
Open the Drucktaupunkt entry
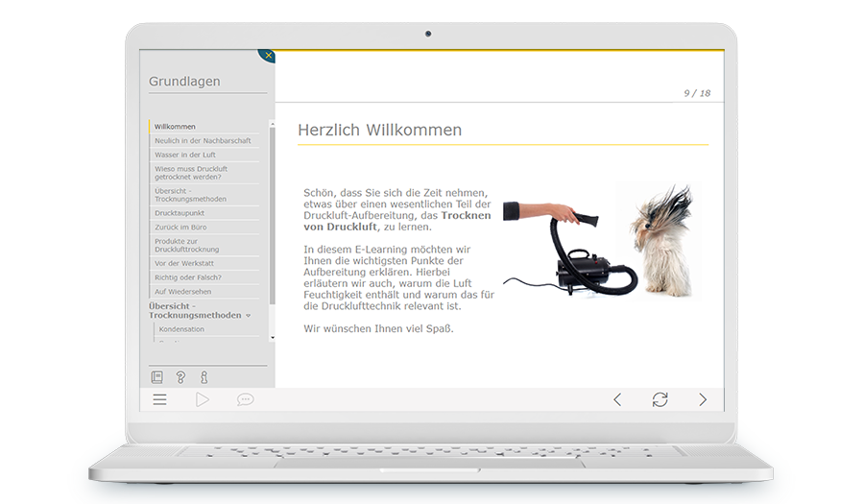coord(204,213)
